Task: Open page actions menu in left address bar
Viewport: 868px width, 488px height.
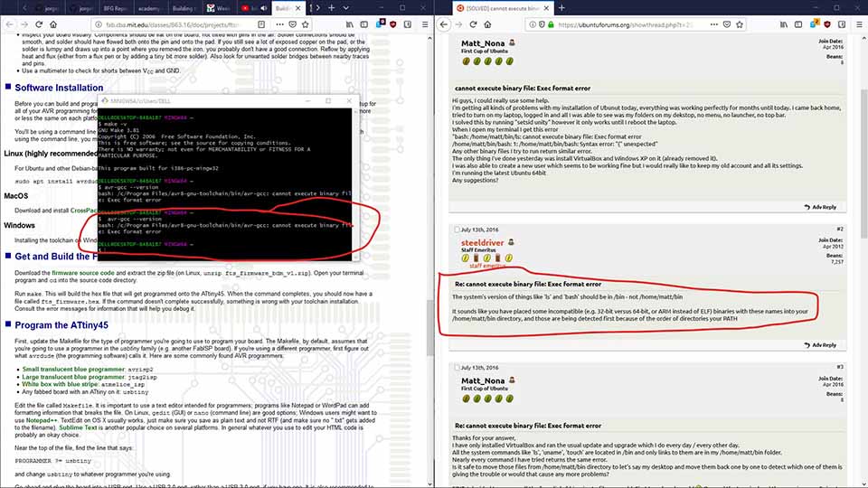Action: pyautogui.click(x=279, y=24)
